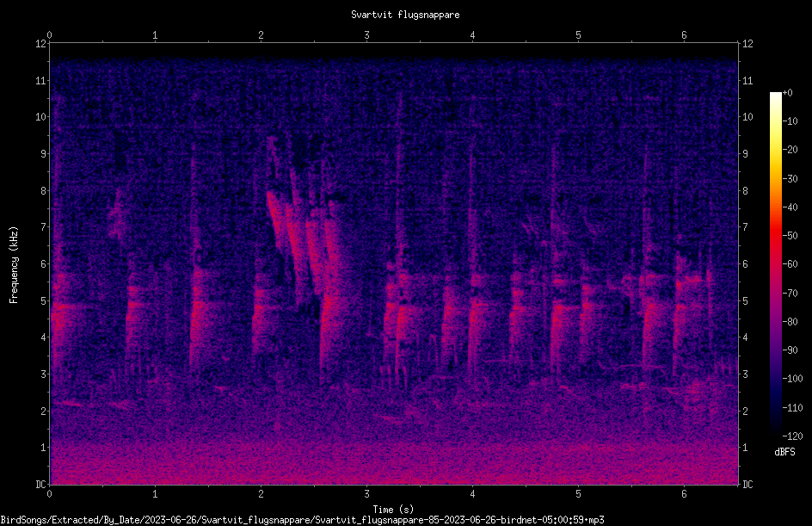Click the "-60" color scale label
The image size is (812, 526).
pos(790,264)
